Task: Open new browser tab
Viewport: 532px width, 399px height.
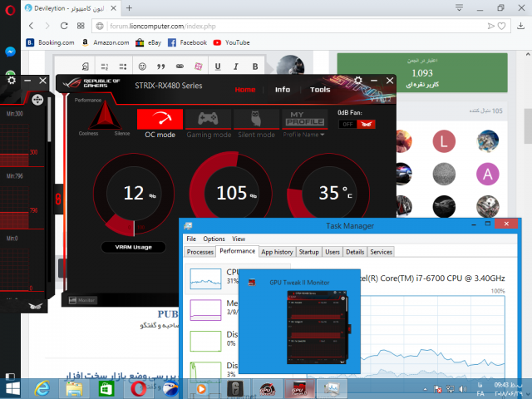Action: pyautogui.click(x=129, y=8)
